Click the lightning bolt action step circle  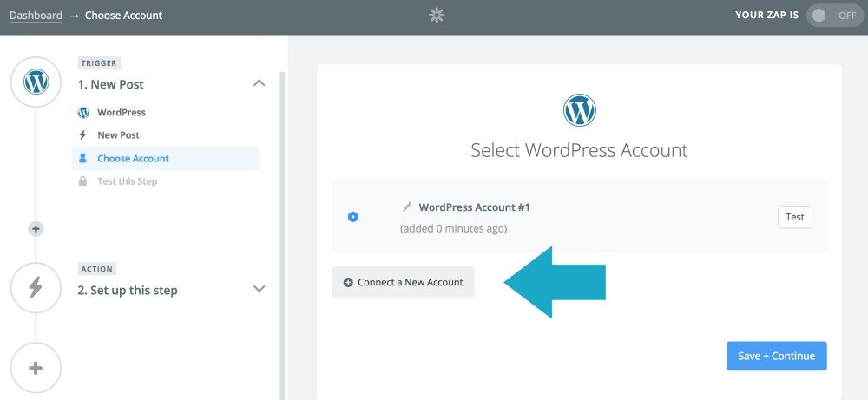[x=36, y=288]
